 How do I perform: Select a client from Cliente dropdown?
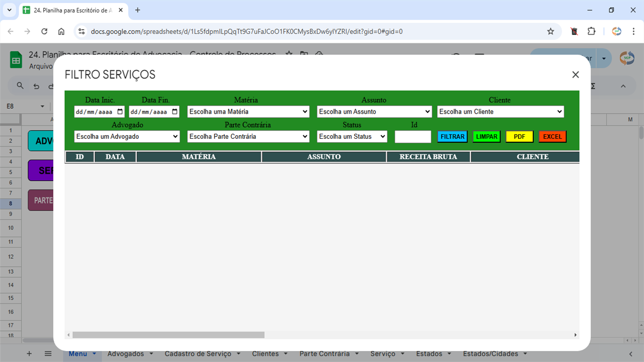(500, 112)
